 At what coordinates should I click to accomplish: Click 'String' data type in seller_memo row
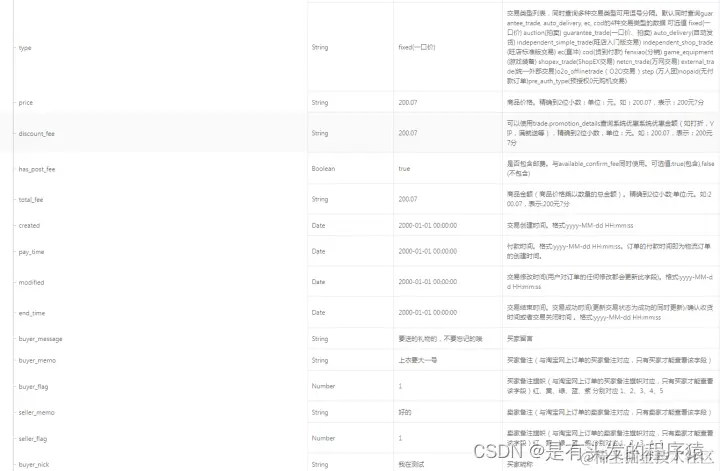point(320,412)
